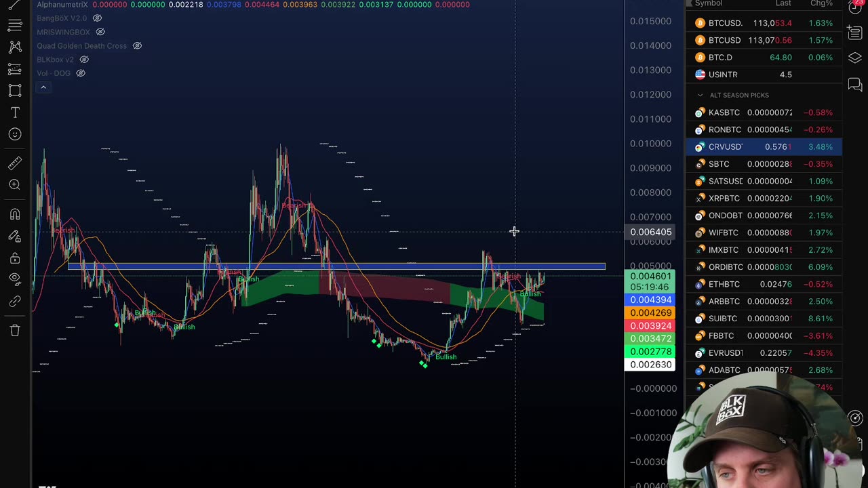Viewport: 868px width, 488px height.
Task: Click the blue 0.004394 price label
Action: click(650, 300)
